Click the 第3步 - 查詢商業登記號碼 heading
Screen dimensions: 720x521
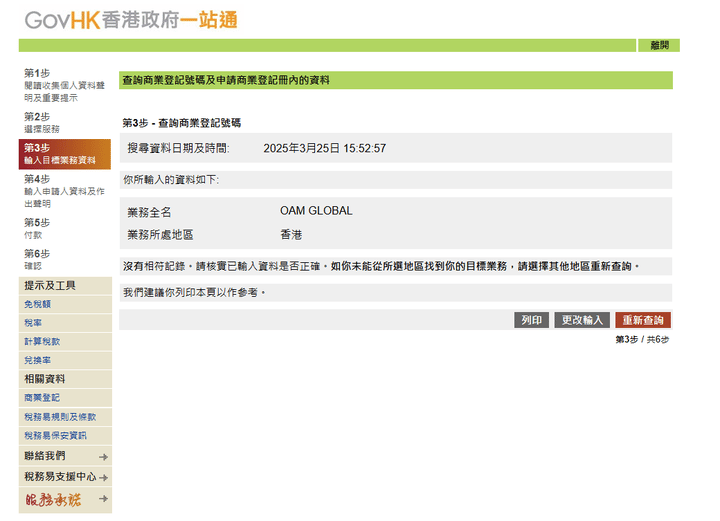tap(181, 123)
